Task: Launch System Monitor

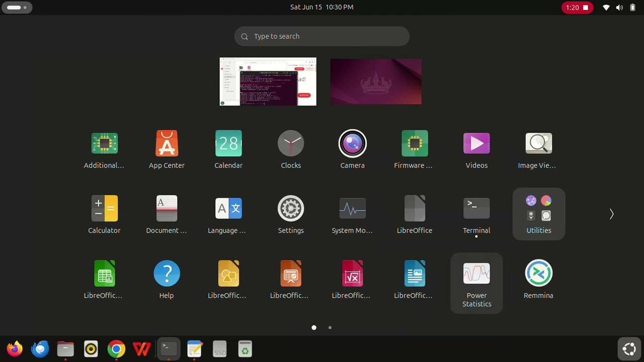Action: click(x=352, y=215)
